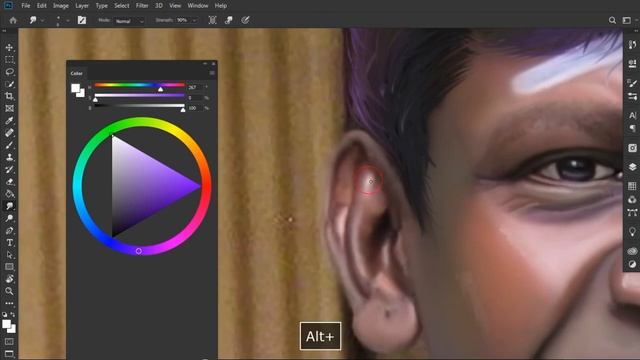Screen dimensions: 640x360
Task: Select the Lasso tool
Action: [9, 72]
